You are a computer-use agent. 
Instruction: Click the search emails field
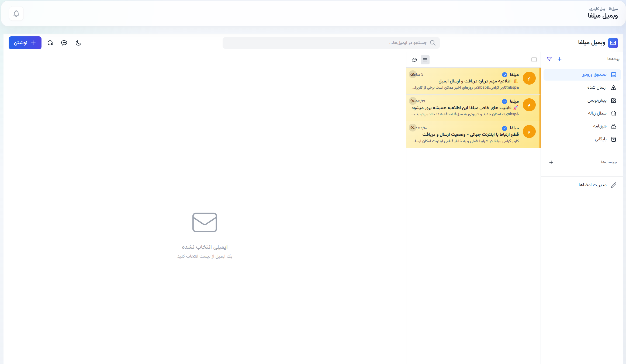[331, 43]
